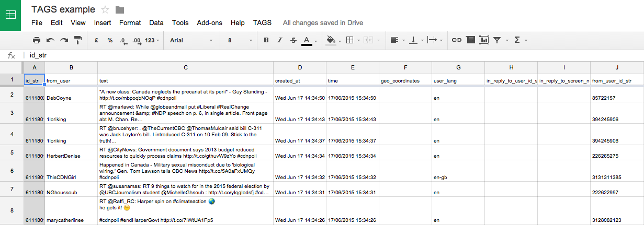Insert a link with the link icon
This screenshot has width=644, height=225.
(x=457, y=40)
